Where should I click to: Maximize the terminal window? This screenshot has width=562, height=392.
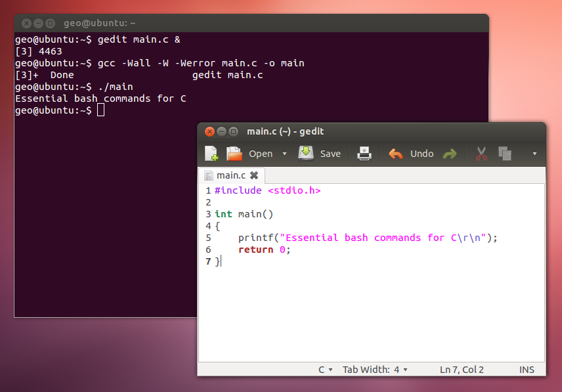pos(50,23)
